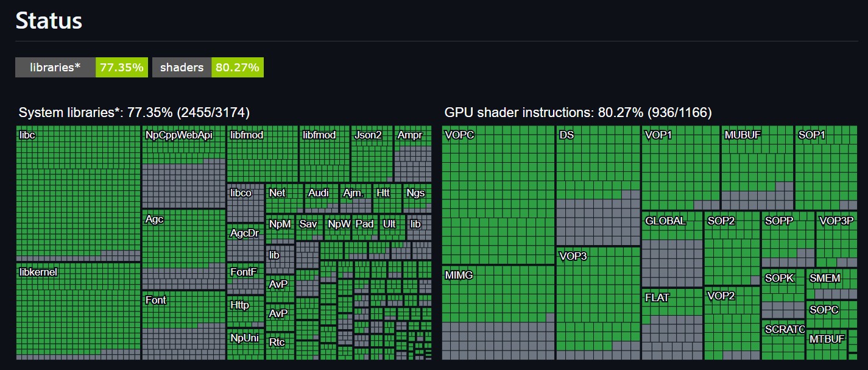Select the libc block in the libraries treemap
Screen dimensions: 868x370
click(x=78, y=194)
